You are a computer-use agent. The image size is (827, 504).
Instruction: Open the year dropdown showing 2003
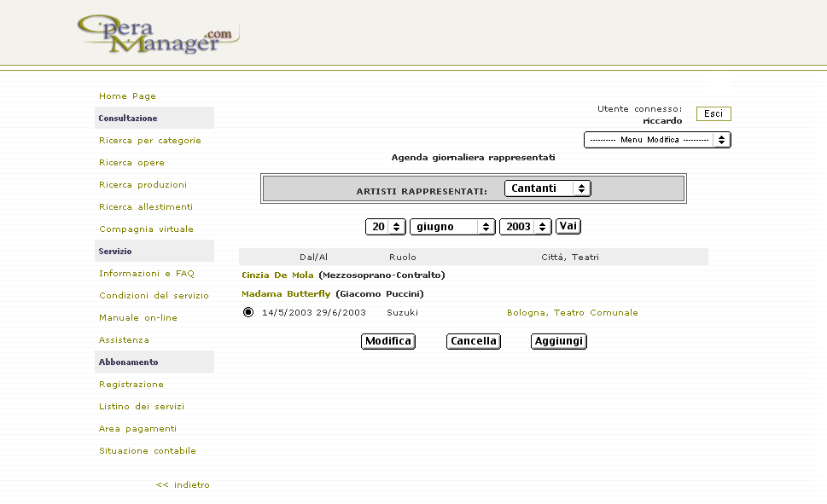(525, 227)
